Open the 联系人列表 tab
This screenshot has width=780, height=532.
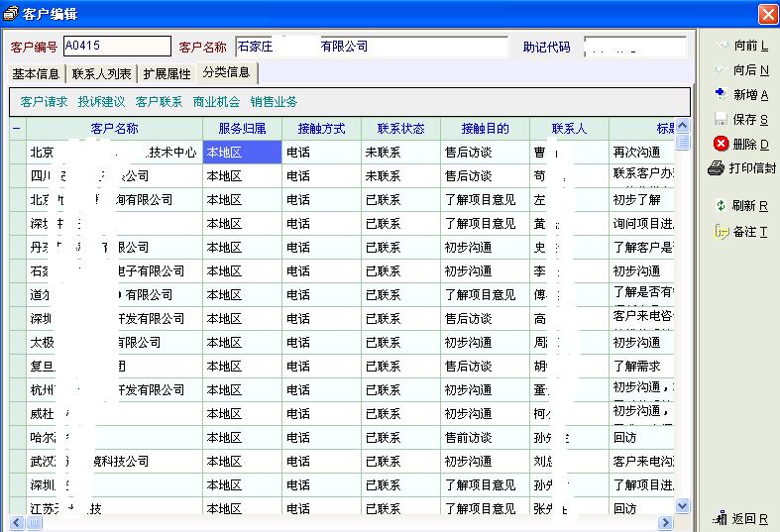tap(101, 73)
